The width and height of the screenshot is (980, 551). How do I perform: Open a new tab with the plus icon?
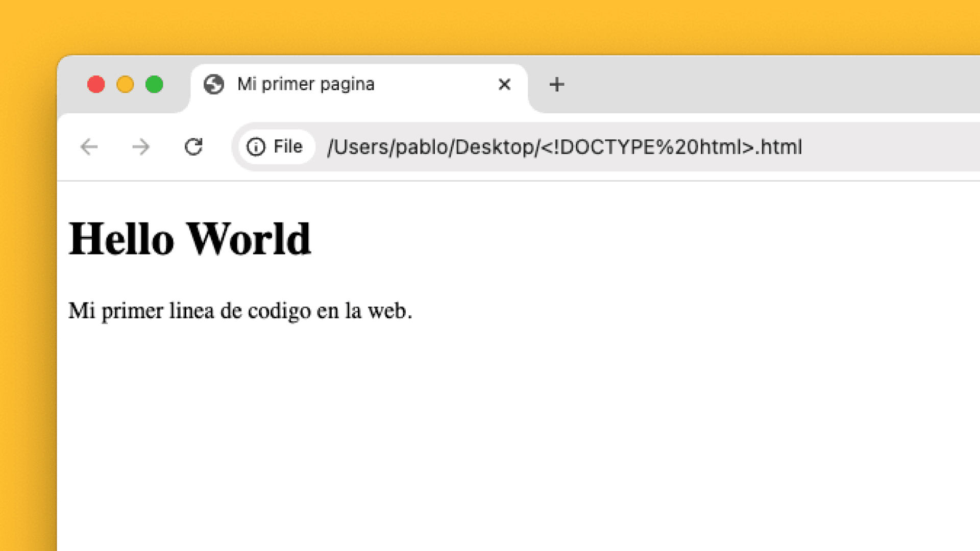point(557,84)
